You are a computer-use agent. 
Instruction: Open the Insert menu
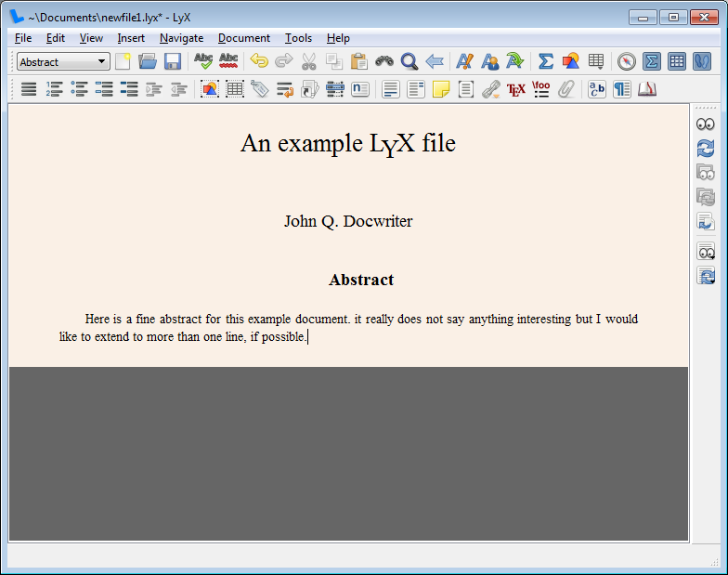coord(131,38)
